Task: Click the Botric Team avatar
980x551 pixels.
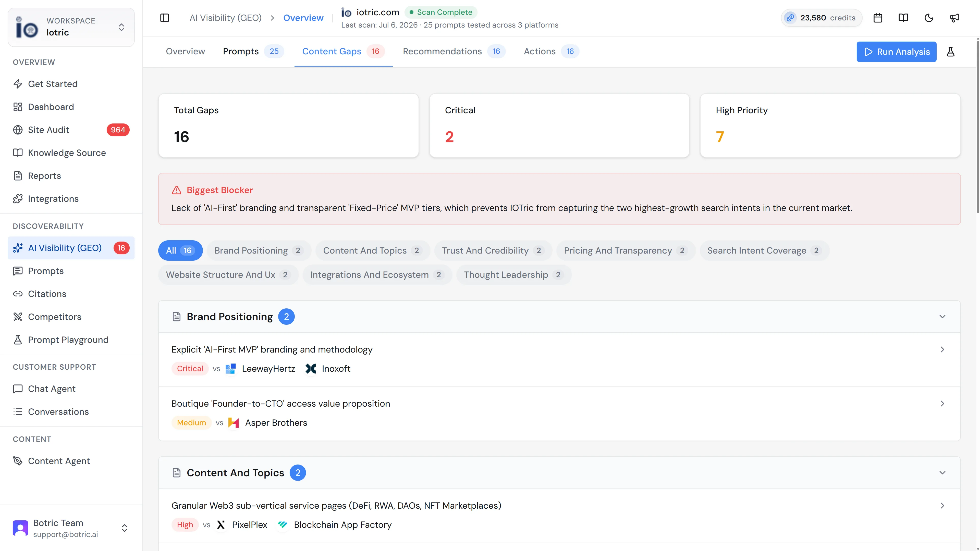Action: 20,528
